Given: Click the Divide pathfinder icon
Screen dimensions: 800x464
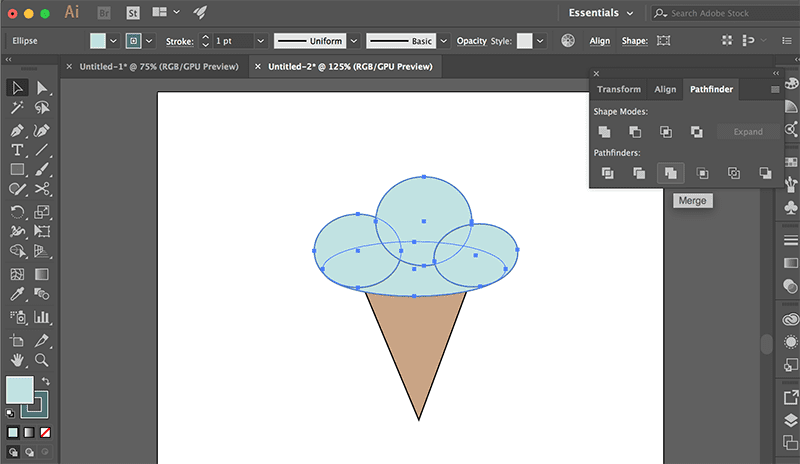Looking at the screenshot, I should point(606,173).
